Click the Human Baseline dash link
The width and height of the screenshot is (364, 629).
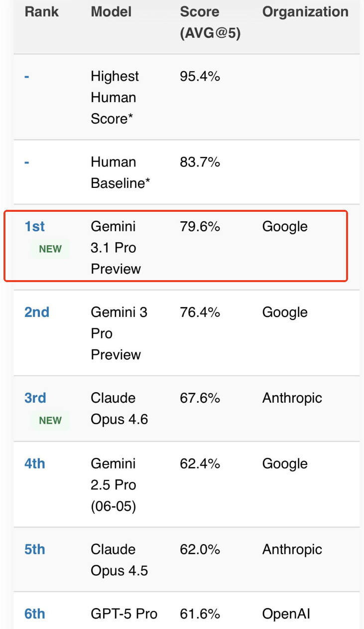pos(26,162)
